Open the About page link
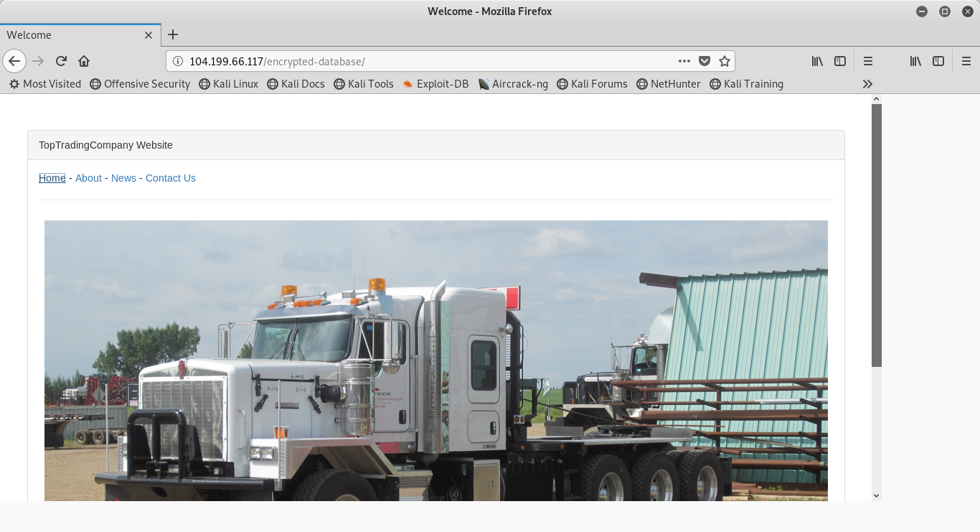The image size is (980, 532). 88,178
